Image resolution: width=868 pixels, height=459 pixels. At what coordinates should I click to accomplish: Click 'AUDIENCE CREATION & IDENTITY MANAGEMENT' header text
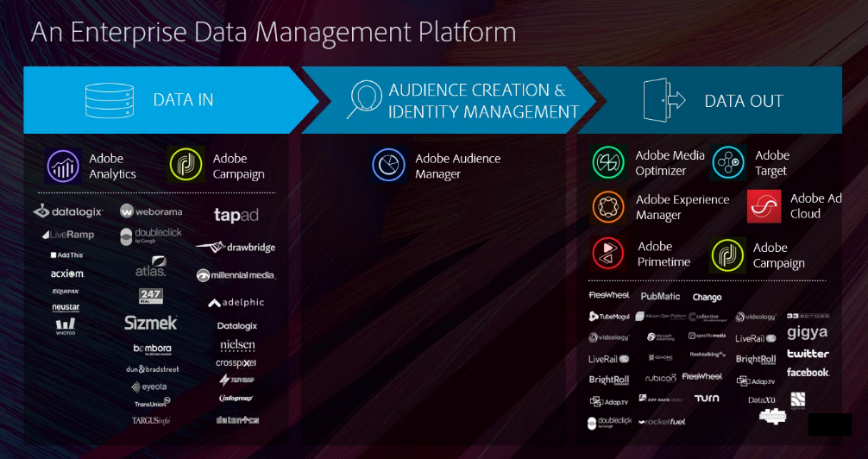click(483, 101)
